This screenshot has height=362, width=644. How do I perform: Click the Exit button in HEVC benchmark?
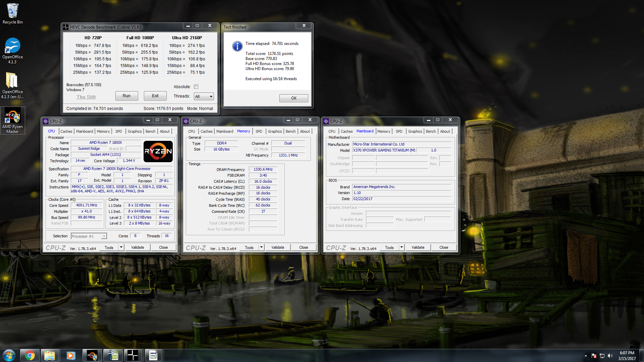pyautogui.click(x=155, y=96)
